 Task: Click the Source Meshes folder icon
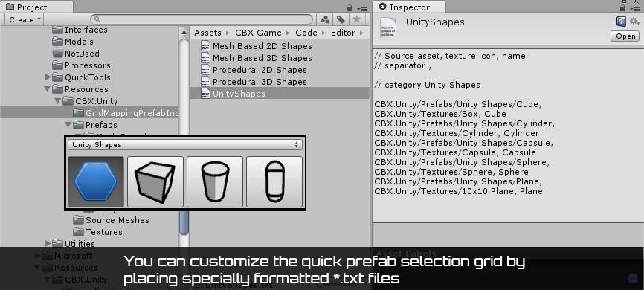pos(78,220)
